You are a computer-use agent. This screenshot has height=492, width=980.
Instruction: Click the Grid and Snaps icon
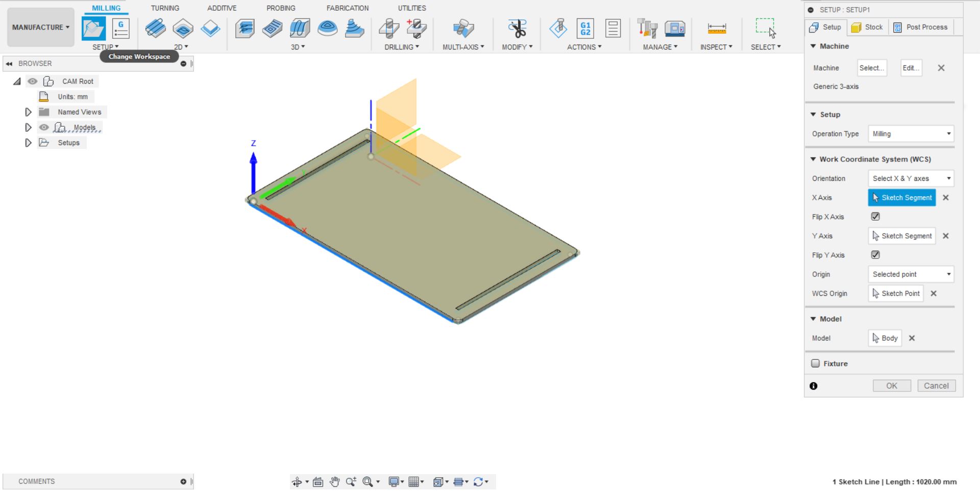tap(413, 482)
